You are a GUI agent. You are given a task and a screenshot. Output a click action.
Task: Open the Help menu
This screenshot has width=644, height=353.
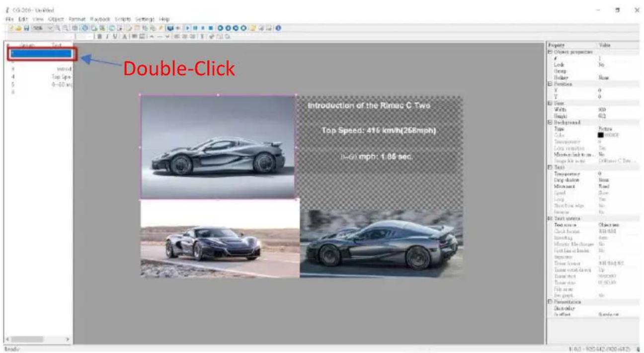pos(164,19)
